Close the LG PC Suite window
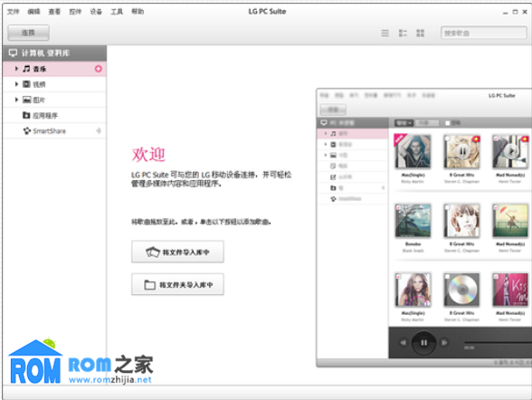 click(x=525, y=12)
